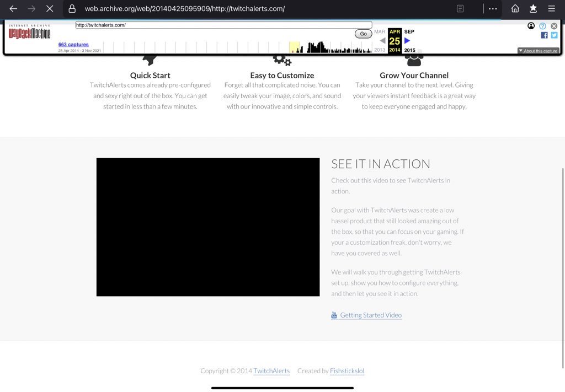Open the TwitchAlerts footer link

(271, 370)
